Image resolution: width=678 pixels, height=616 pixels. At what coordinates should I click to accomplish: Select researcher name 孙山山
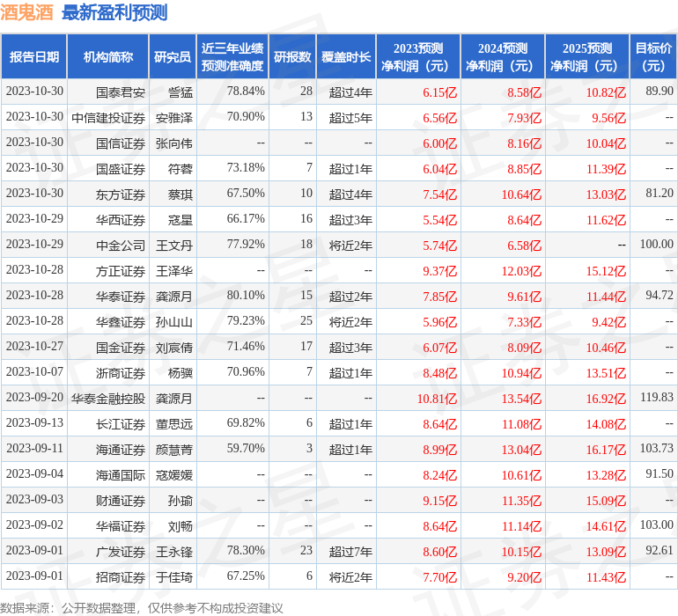[174, 321]
